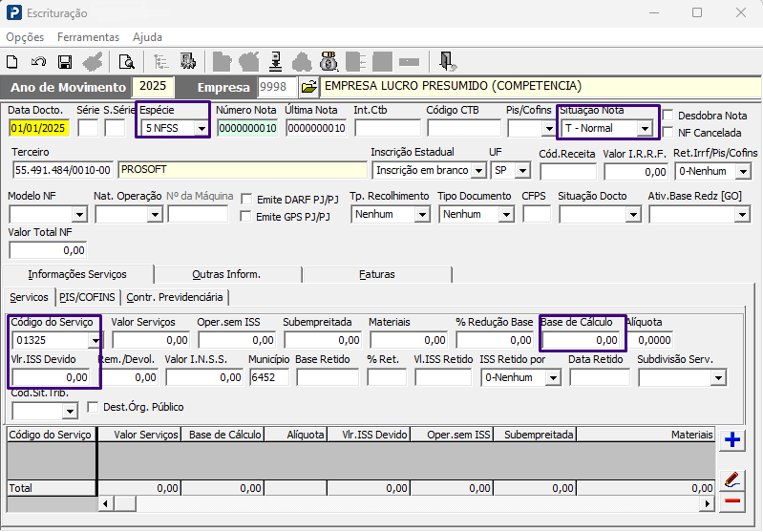The image size is (763, 532).
Task: Expand the Subdivisão Serv. dropdown
Action: (718, 377)
